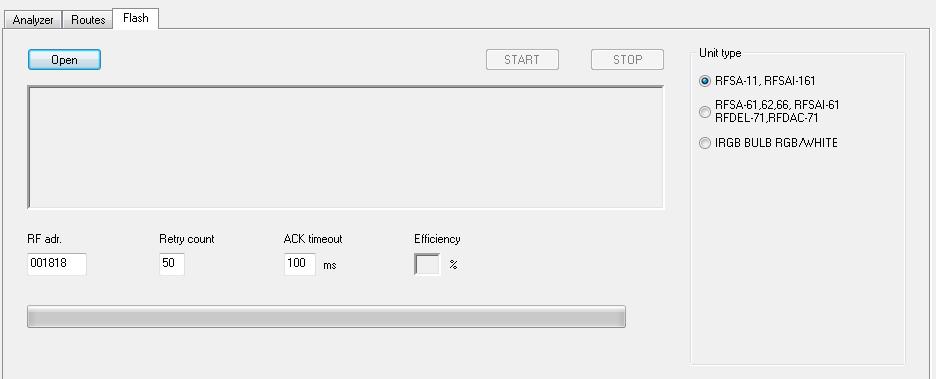
Task: Focus the RF adr. field containing 001818
Action: (x=57, y=264)
